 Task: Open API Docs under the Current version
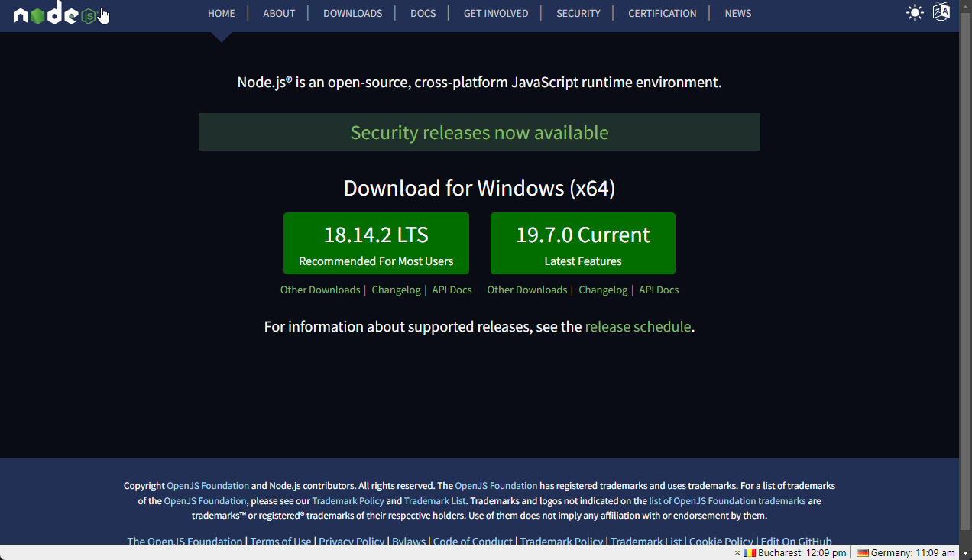pyautogui.click(x=659, y=290)
